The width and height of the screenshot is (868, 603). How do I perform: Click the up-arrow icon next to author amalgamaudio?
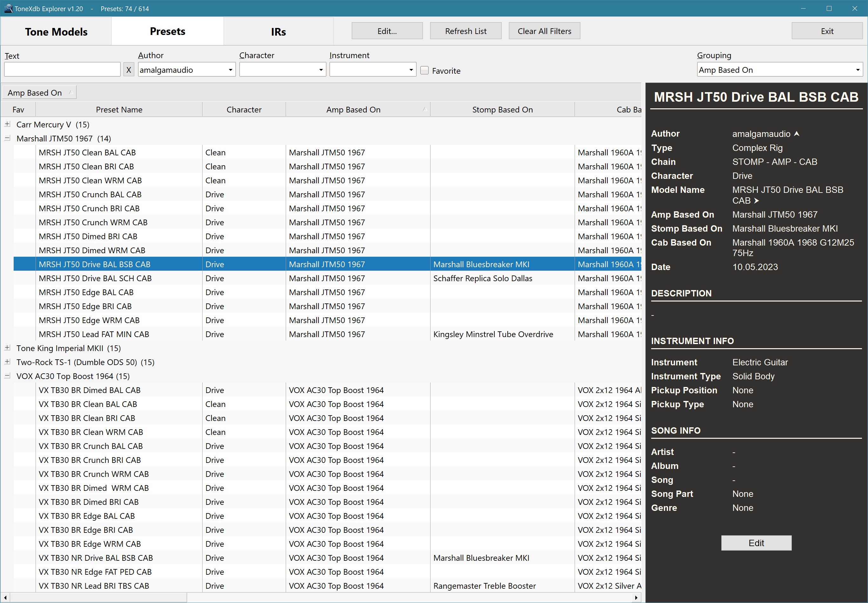coord(797,134)
